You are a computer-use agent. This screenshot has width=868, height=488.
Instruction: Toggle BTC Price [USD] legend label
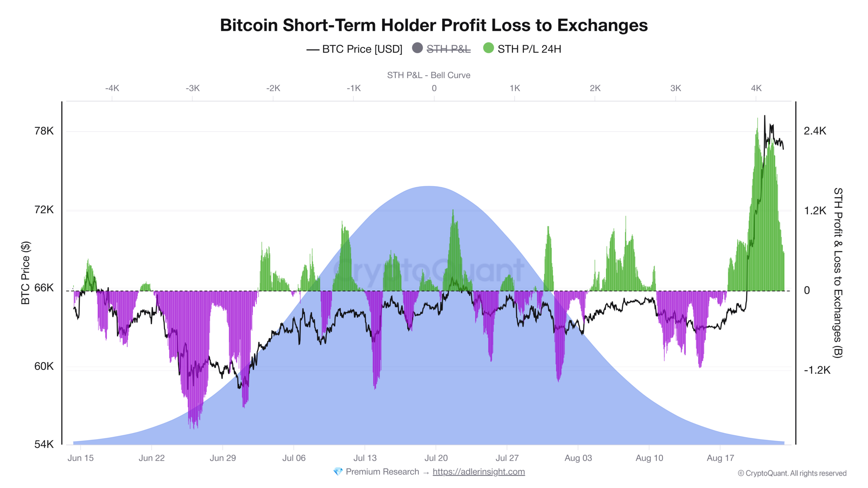362,49
